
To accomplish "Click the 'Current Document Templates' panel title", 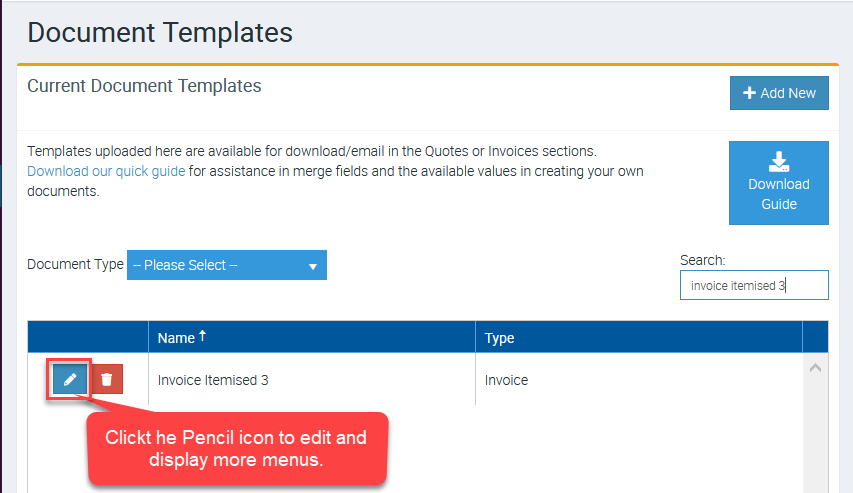I will 144,86.
